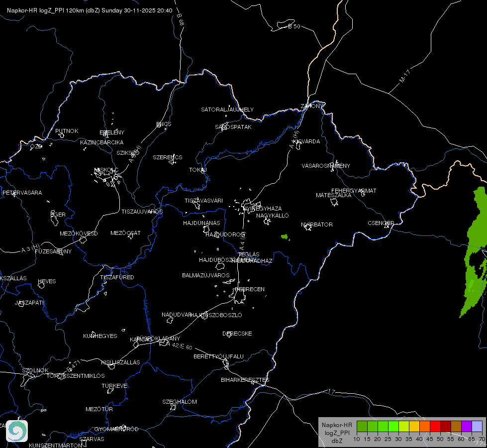Click the SZEGHALOM city label

click(180, 402)
